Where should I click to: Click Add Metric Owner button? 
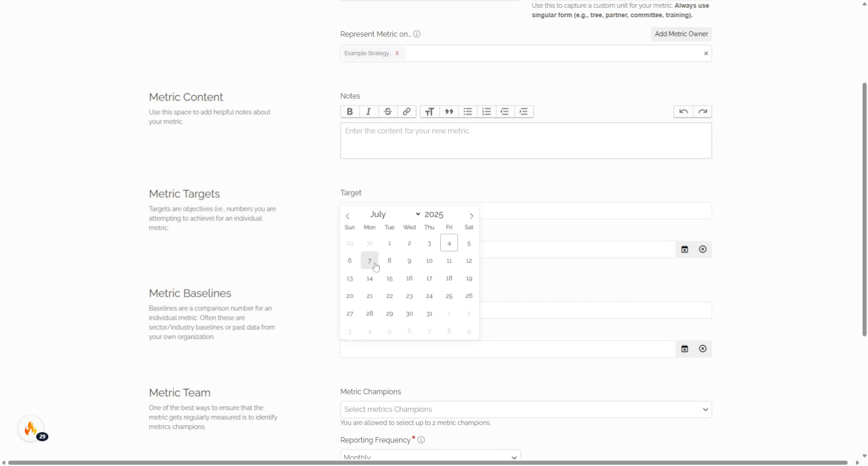point(681,34)
